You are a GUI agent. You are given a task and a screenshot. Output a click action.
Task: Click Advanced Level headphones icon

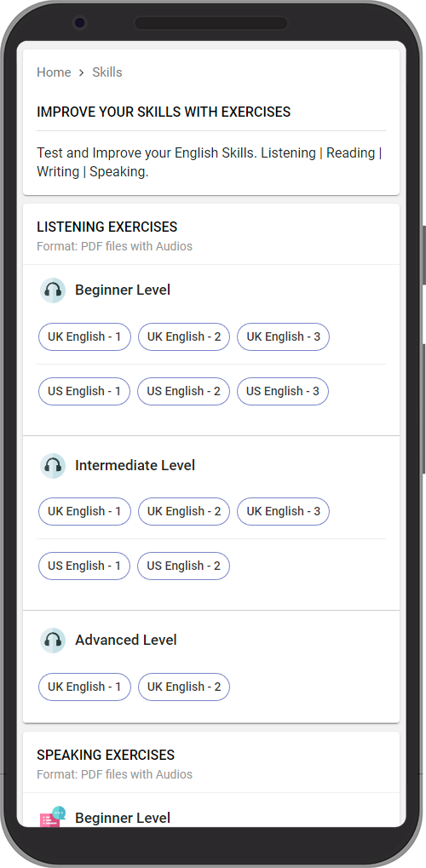(53, 641)
